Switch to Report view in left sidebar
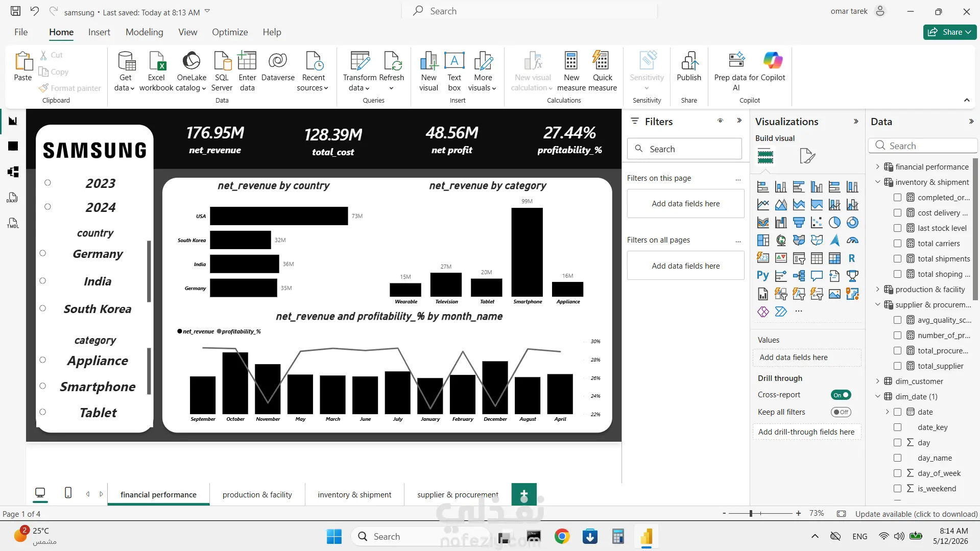Viewport: 980px width, 551px height. 13,121
